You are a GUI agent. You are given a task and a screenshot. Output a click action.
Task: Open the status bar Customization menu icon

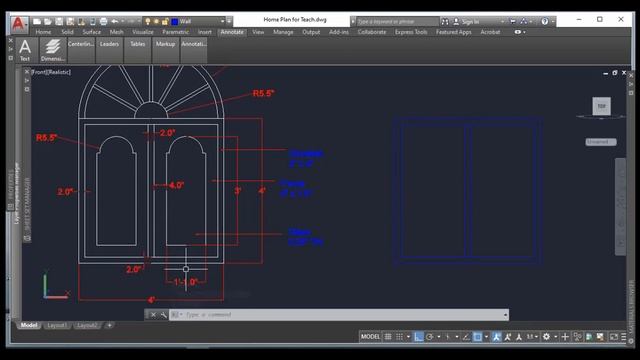(x=624, y=337)
